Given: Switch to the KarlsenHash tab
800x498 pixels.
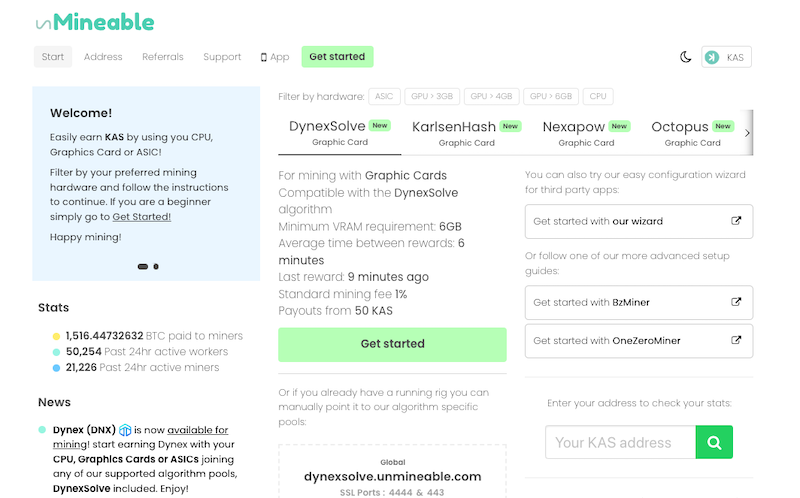Looking at the screenshot, I should tap(466, 134).
